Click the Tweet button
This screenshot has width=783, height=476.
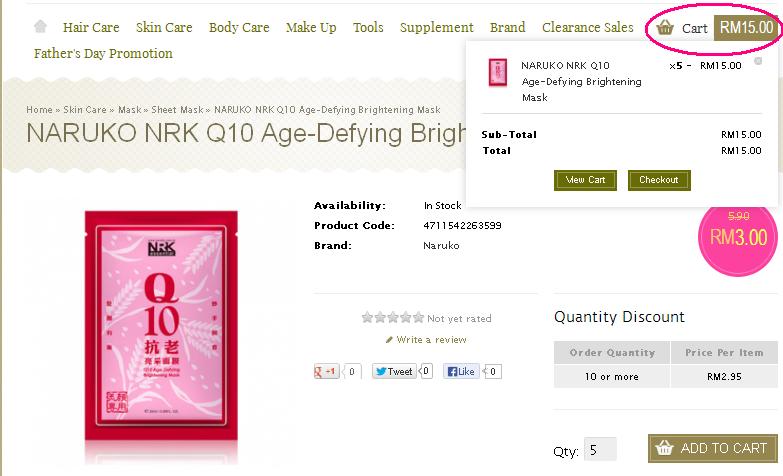[394, 371]
